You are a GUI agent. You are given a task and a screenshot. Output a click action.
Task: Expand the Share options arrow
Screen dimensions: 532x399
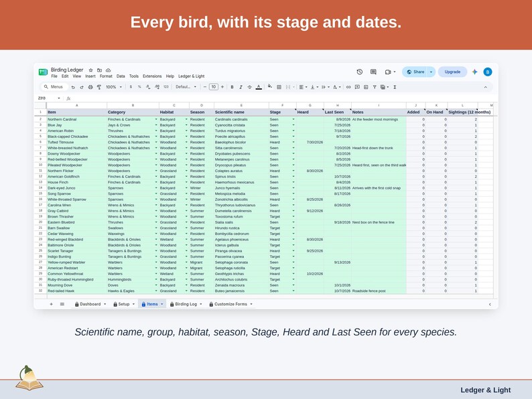431,72
